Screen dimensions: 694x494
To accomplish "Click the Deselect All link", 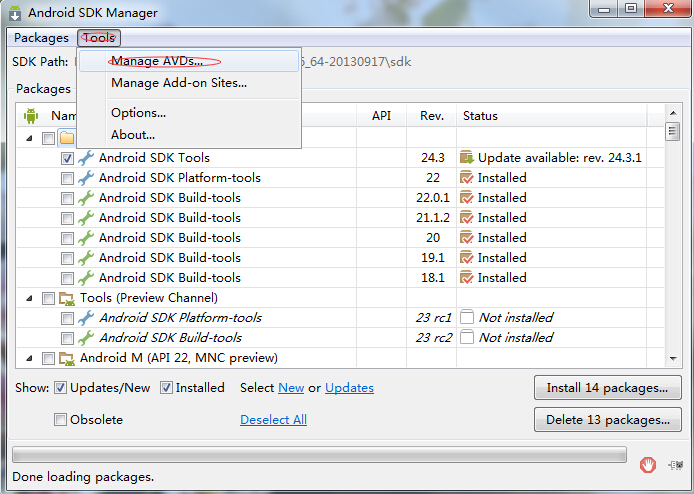I will point(273,420).
